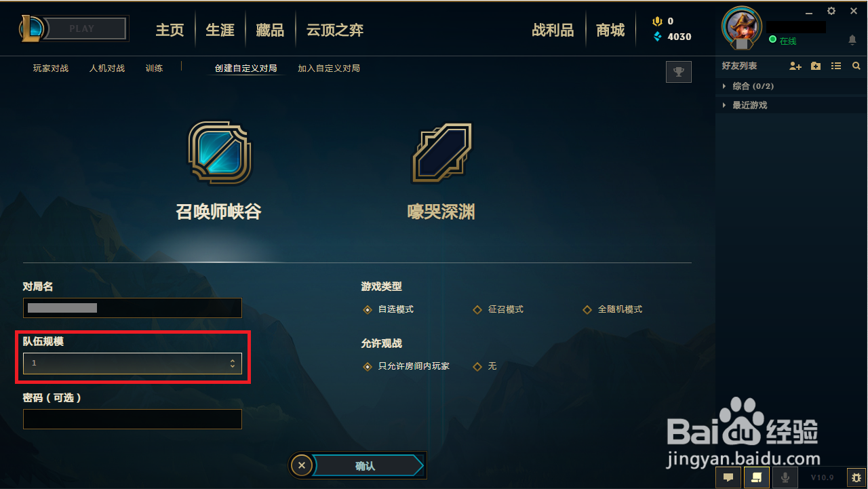Screen dimensions: 868x489
Task: Switch to 加入自定义对局 tab
Action: (x=329, y=69)
